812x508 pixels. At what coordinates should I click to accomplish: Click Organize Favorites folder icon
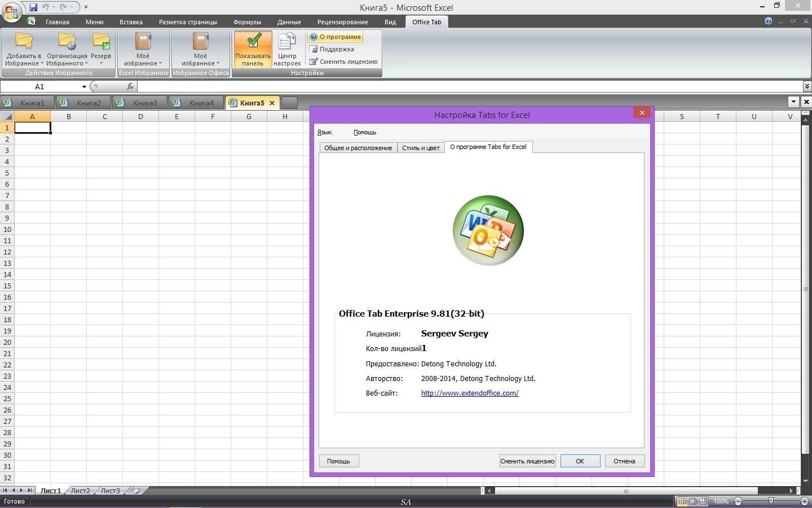point(67,42)
